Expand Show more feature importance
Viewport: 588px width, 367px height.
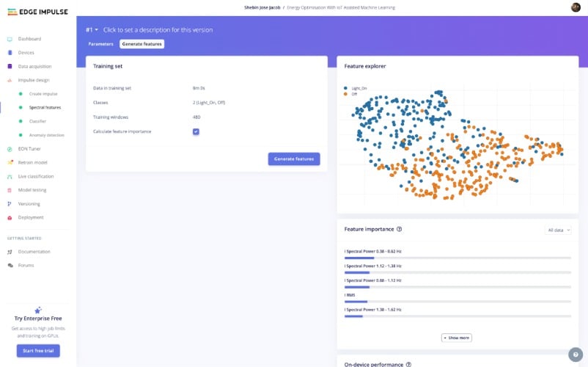tap(456, 338)
